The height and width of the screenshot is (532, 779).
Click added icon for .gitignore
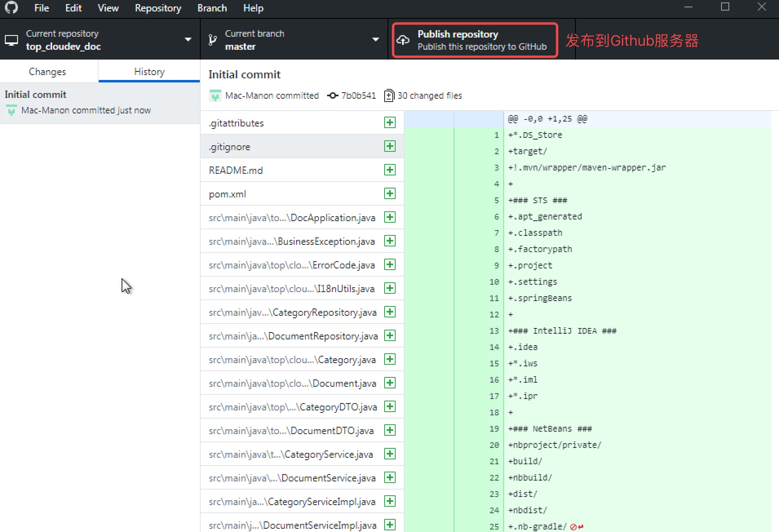(390, 146)
